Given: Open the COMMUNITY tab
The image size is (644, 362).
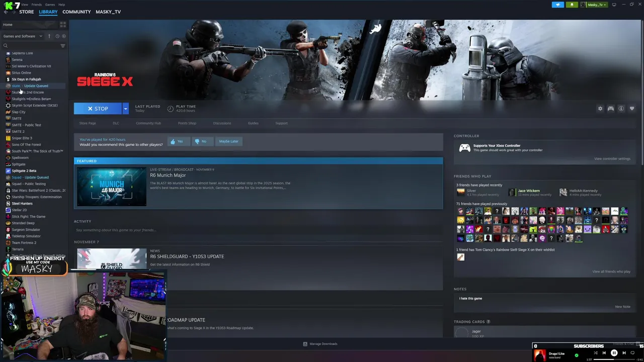Looking at the screenshot, I should coord(76,12).
